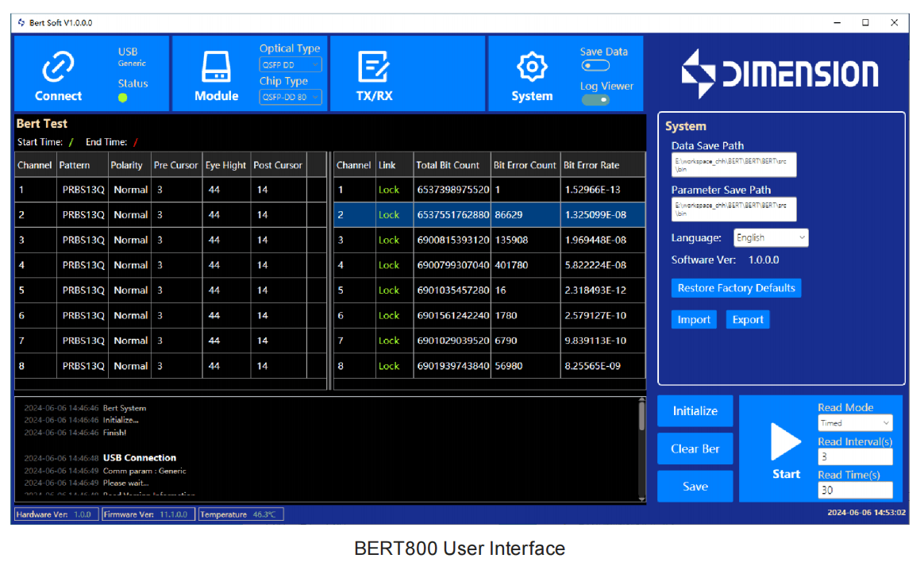Screen dimensions: 924x566
Task: Open System settings gear icon
Action: point(531,67)
